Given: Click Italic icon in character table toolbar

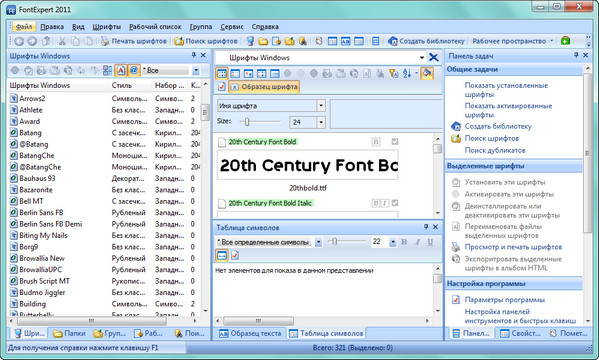Looking at the screenshot, I should [418, 242].
